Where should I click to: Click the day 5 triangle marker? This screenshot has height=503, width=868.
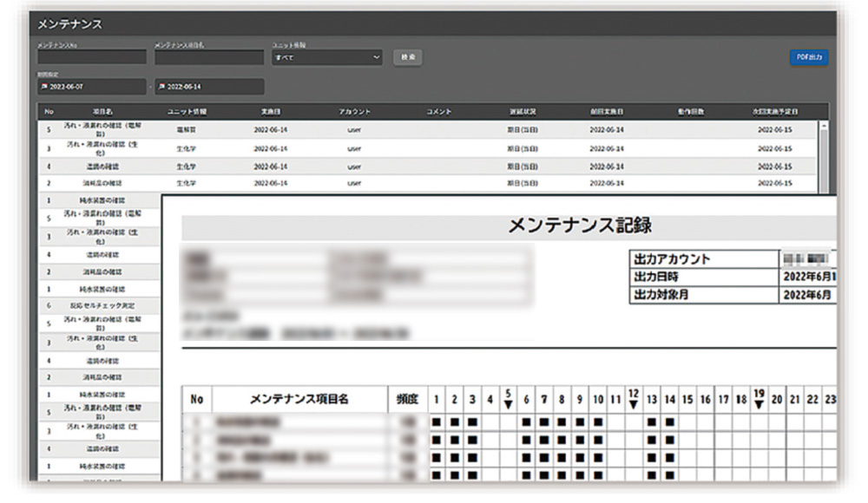(508, 404)
